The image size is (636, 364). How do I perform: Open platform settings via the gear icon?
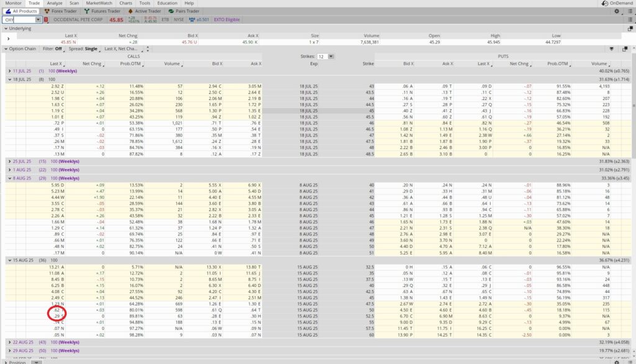[617, 11]
